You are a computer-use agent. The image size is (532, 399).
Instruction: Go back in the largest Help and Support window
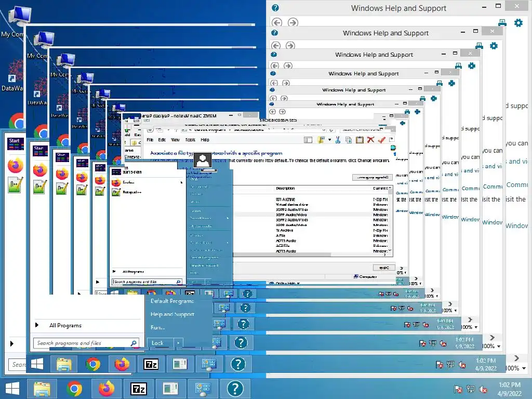coord(277,22)
